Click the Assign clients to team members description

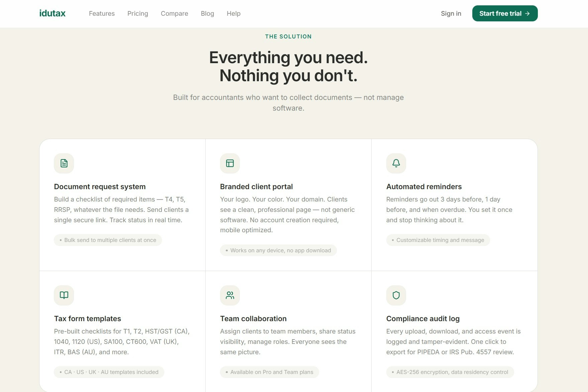pos(288,342)
